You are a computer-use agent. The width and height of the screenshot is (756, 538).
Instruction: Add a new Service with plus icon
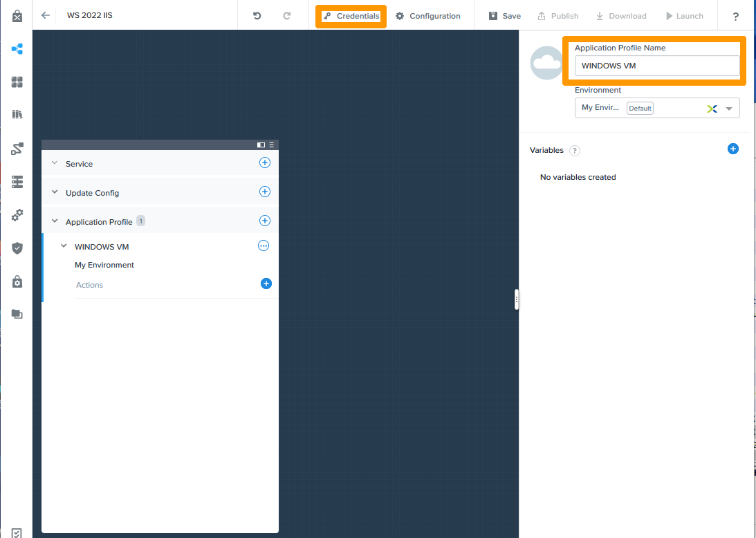tap(264, 163)
